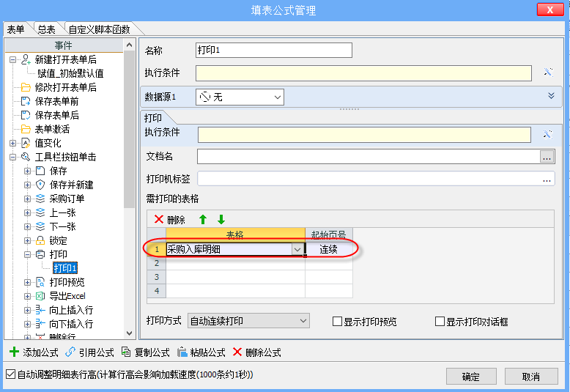Click the red X 删除 table row
570x392 pixels.
169,220
